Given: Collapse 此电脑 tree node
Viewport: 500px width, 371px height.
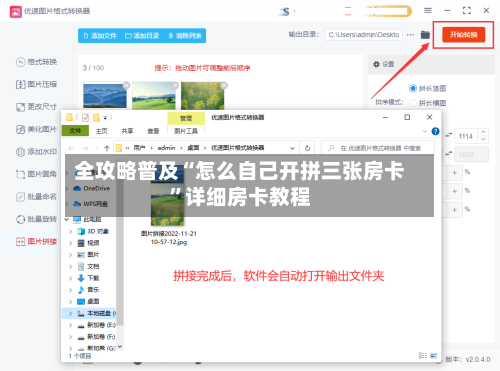Looking at the screenshot, I should [67, 219].
